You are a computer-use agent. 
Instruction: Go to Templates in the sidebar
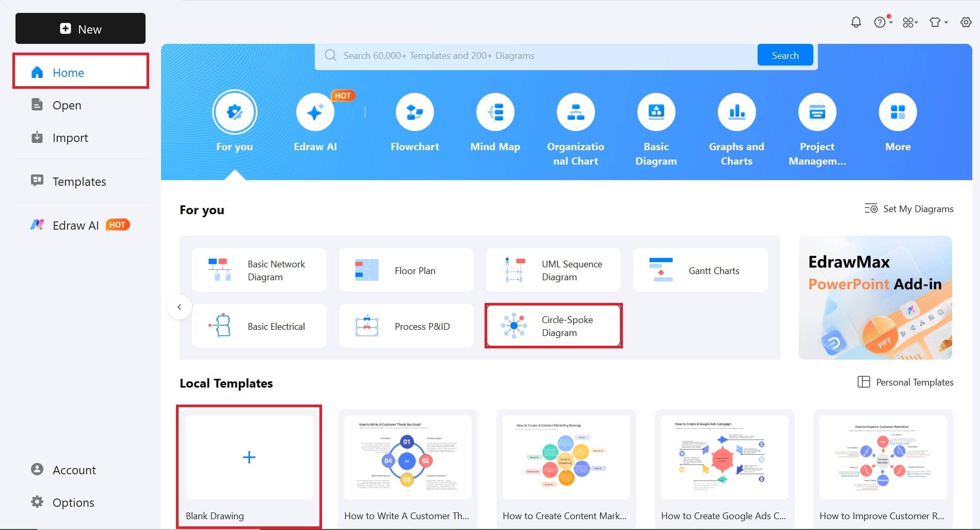coord(69,181)
